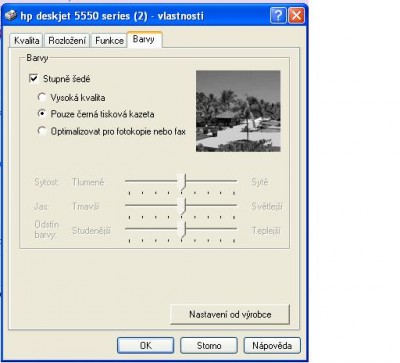This screenshot has width=400, height=363.
Task: Click the Odstín barvy slider handle
Action: pyautogui.click(x=182, y=230)
